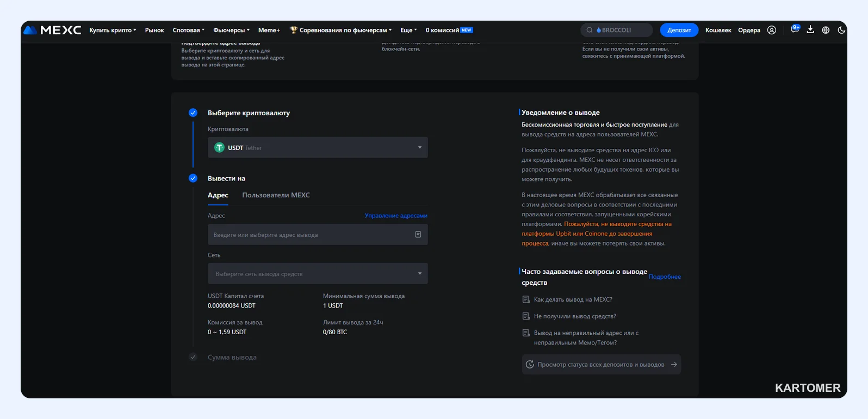Open the USDT cryptocurrency dropdown
This screenshot has height=419, width=868.
point(318,147)
